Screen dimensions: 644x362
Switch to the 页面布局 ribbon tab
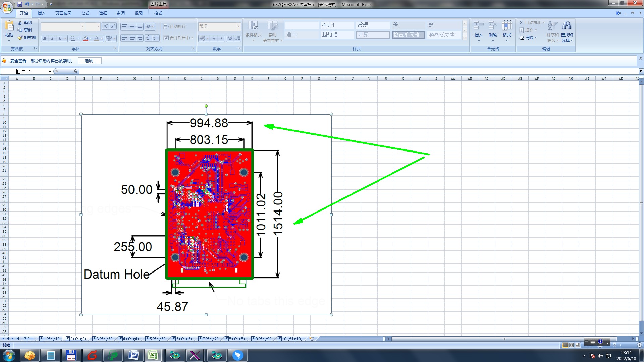[63, 13]
